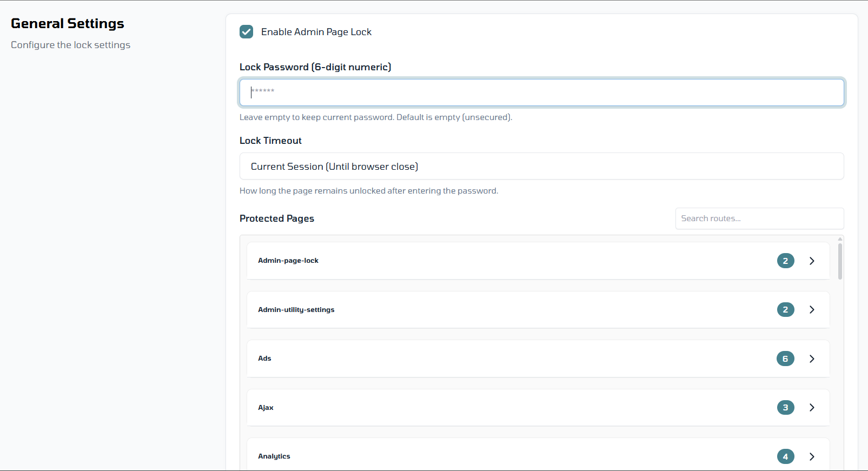Screen dimensions: 868x471
Task: Click the 4 count badge on Analytics
Action: click(x=785, y=456)
